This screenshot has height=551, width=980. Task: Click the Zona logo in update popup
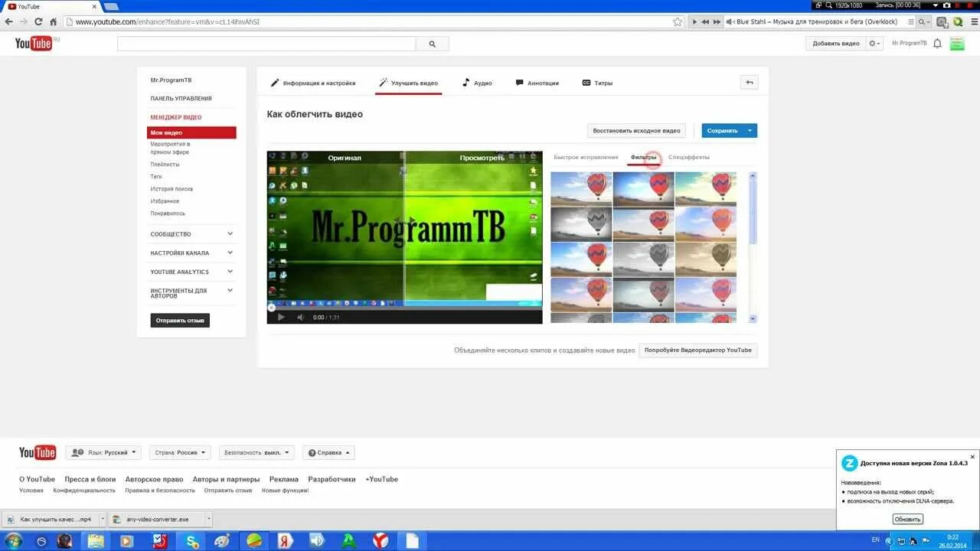(x=849, y=463)
